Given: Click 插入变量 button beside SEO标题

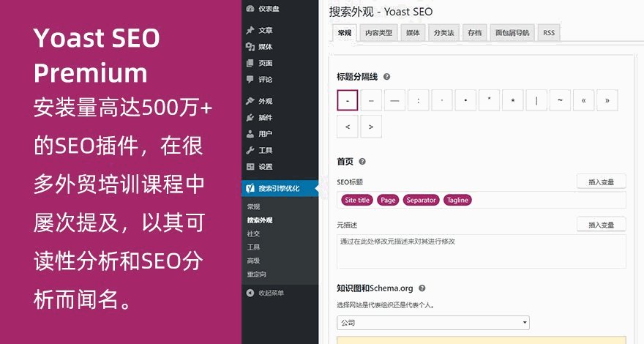Looking at the screenshot, I should pos(601,182).
